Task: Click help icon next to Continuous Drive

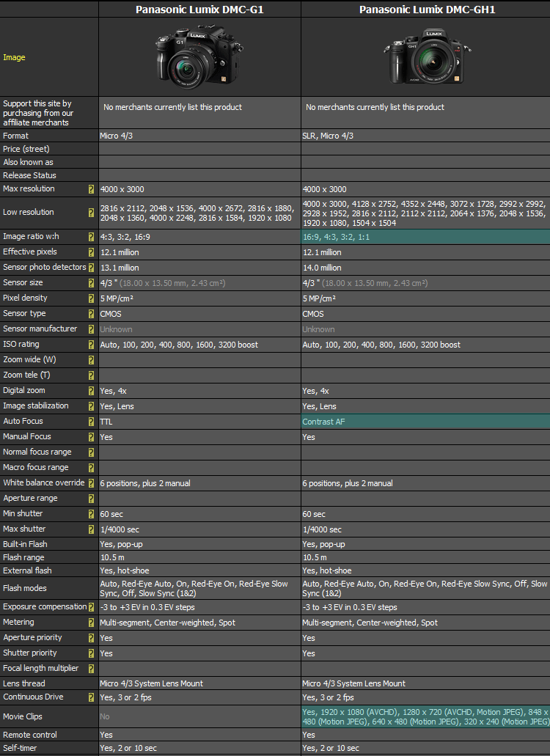Action: [x=91, y=697]
